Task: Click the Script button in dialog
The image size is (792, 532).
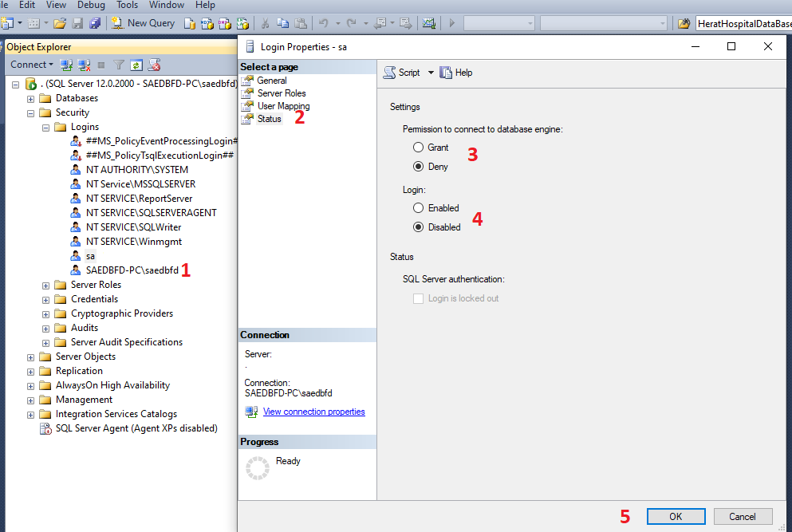Action: tap(402, 73)
